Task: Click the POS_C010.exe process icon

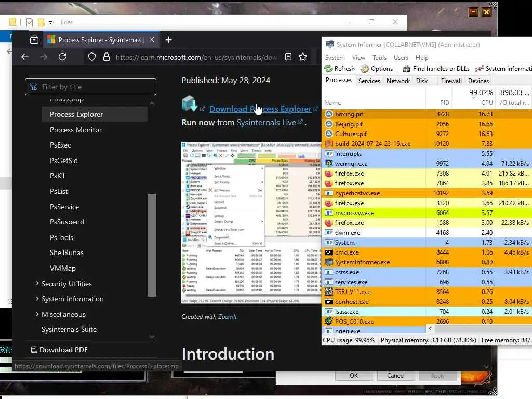Action: click(329, 321)
